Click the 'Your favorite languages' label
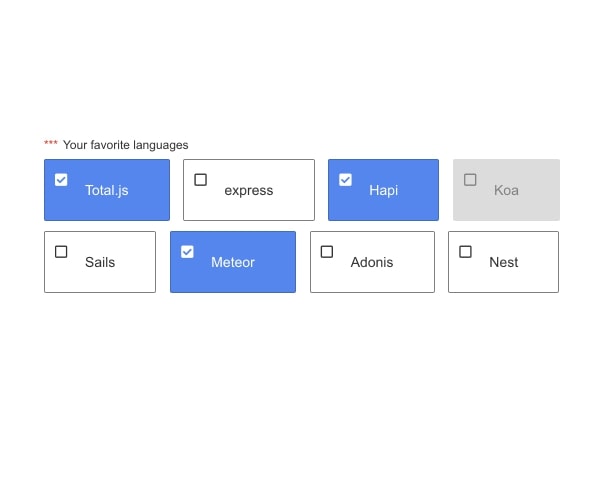Screen dimensions: 600x480 (x=126, y=145)
